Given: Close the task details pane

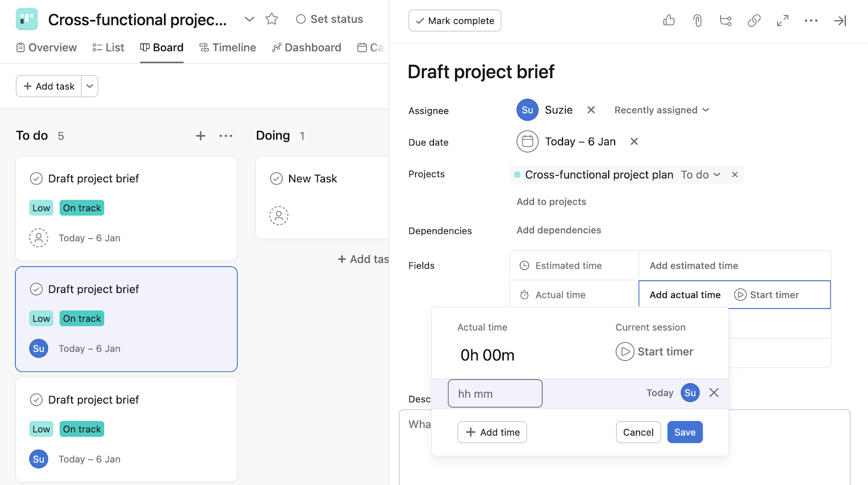Looking at the screenshot, I should (840, 21).
